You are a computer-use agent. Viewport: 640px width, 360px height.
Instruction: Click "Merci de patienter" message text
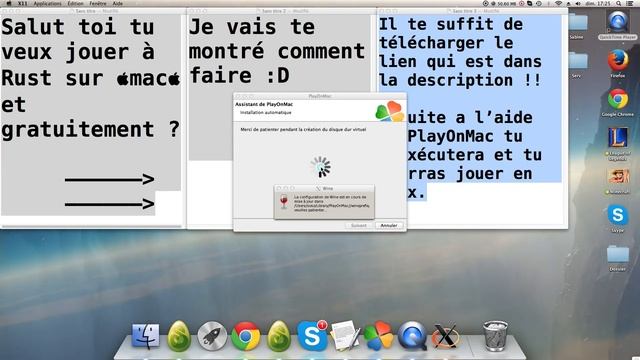coord(303,129)
